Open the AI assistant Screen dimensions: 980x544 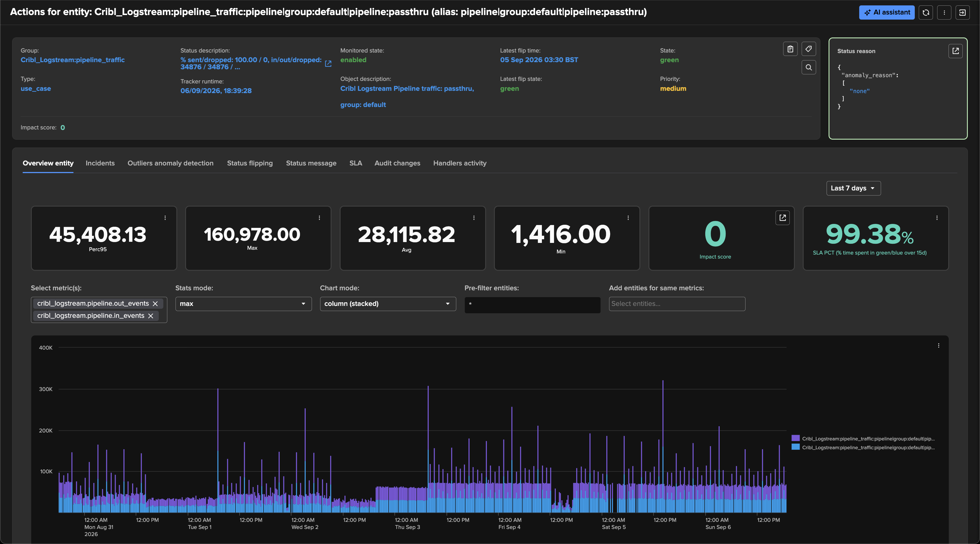pos(886,12)
